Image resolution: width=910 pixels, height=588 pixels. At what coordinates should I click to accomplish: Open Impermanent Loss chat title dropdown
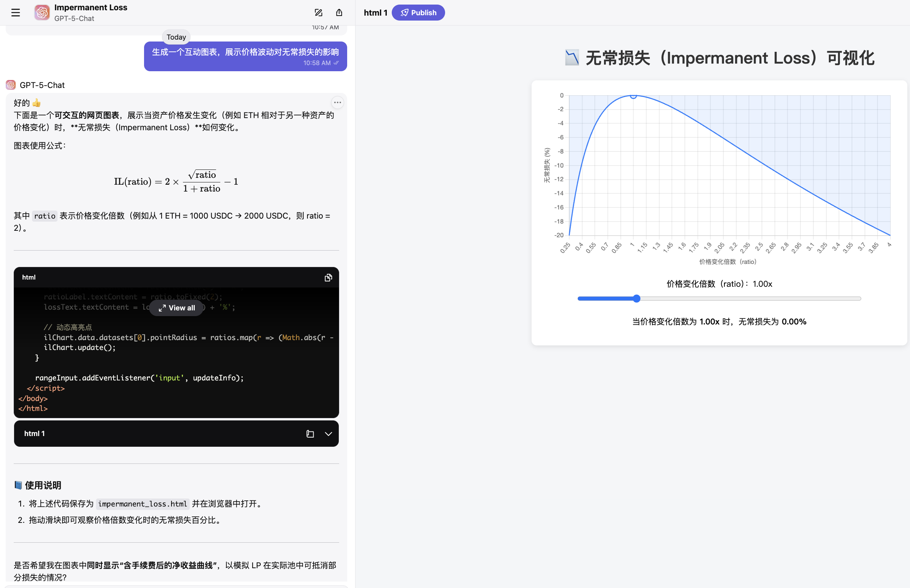click(x=91, y=8)
